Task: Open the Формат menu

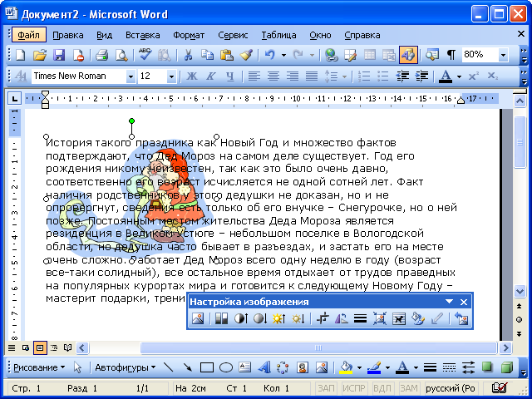Action: click(189, 35)
